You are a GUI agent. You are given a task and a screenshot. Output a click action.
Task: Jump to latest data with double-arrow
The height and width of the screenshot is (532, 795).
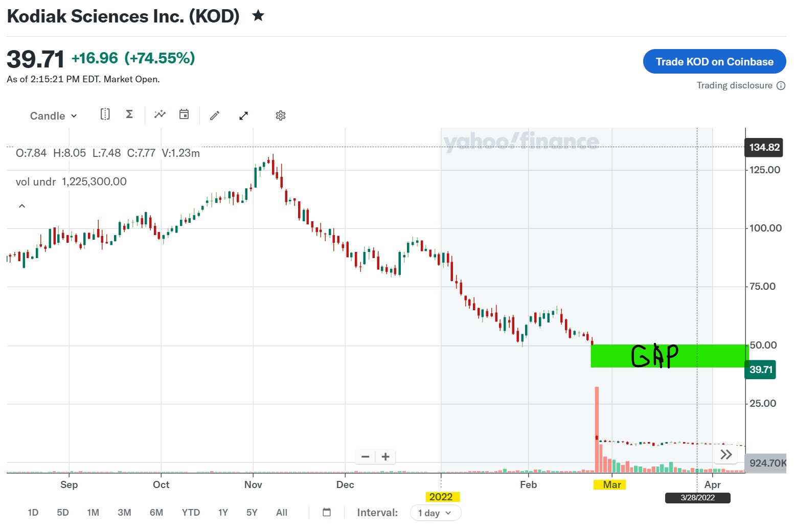click(x=726, y=454)
